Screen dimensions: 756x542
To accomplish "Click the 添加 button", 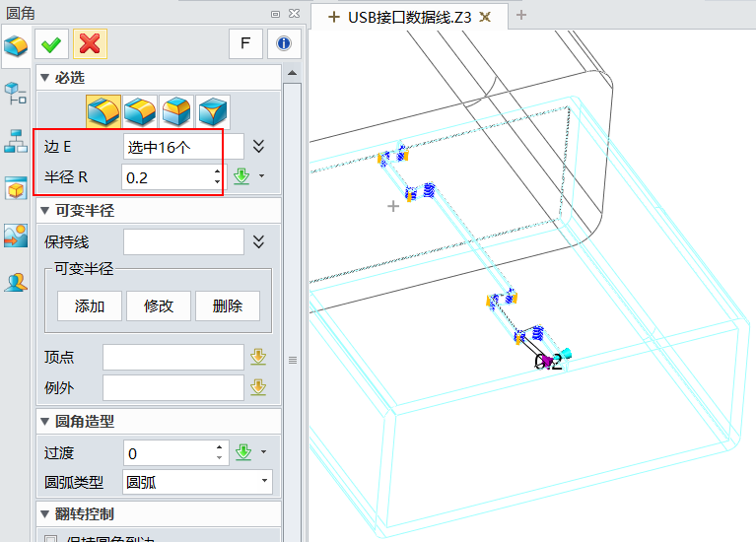I will pos(90,305).
